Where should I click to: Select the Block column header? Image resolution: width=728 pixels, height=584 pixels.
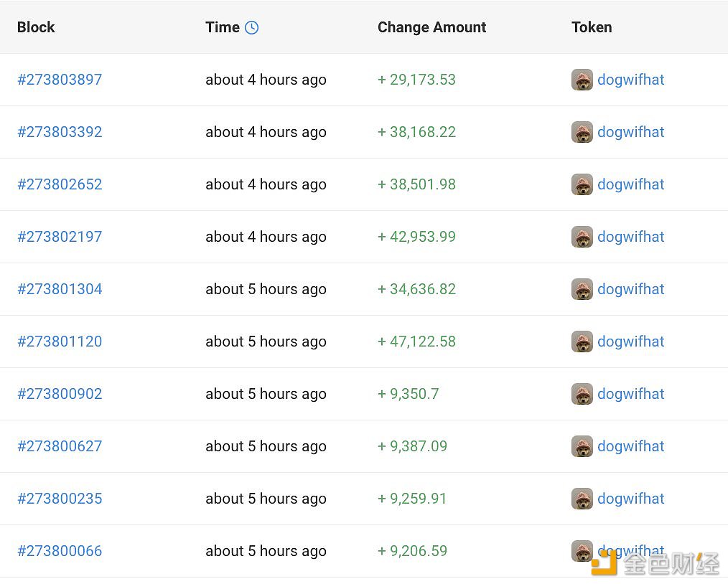click(36, 27)
